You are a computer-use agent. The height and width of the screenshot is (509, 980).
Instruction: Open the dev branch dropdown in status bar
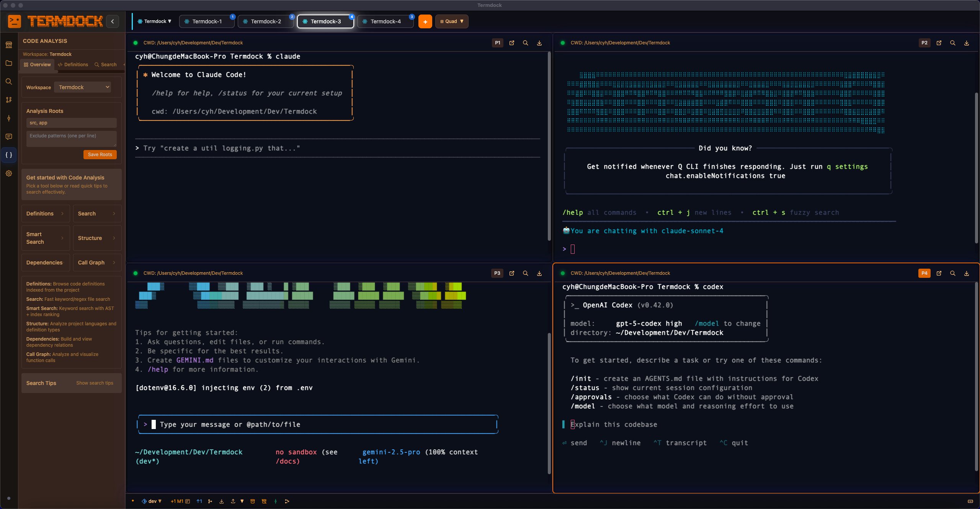(x=152, y=501)
